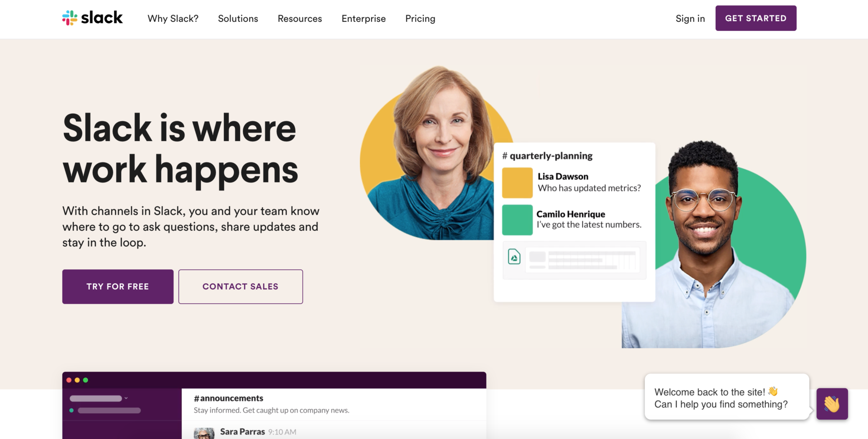
Task: Click the green status dot in sidebar
Action: click(71, 410)
